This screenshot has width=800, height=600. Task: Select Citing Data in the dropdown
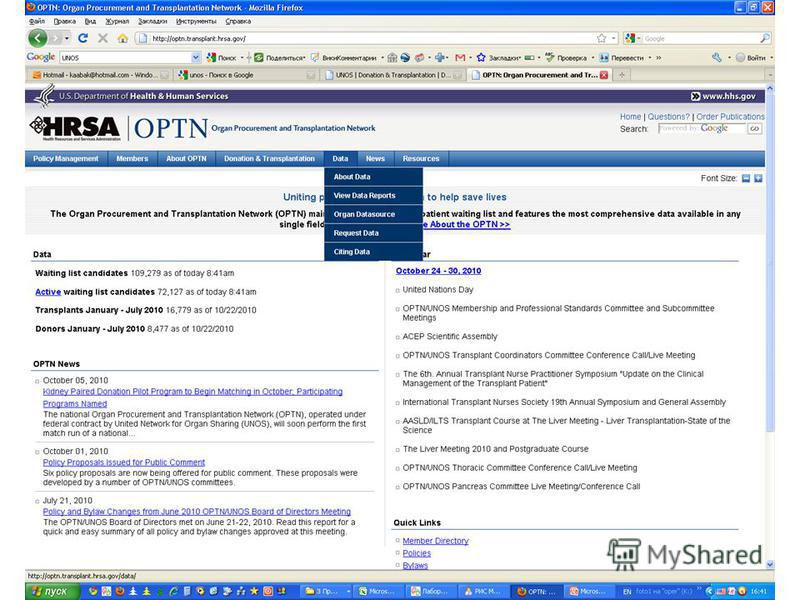(373, 252)
